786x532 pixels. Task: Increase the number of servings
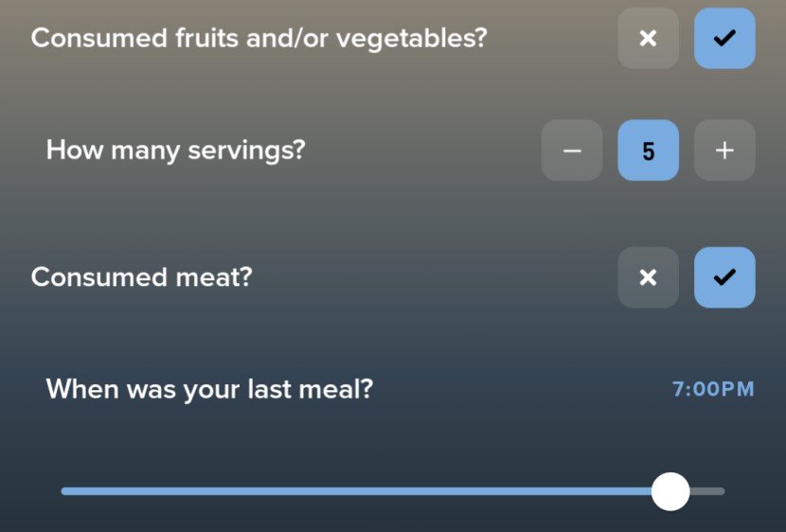click(x=724, y=151)
